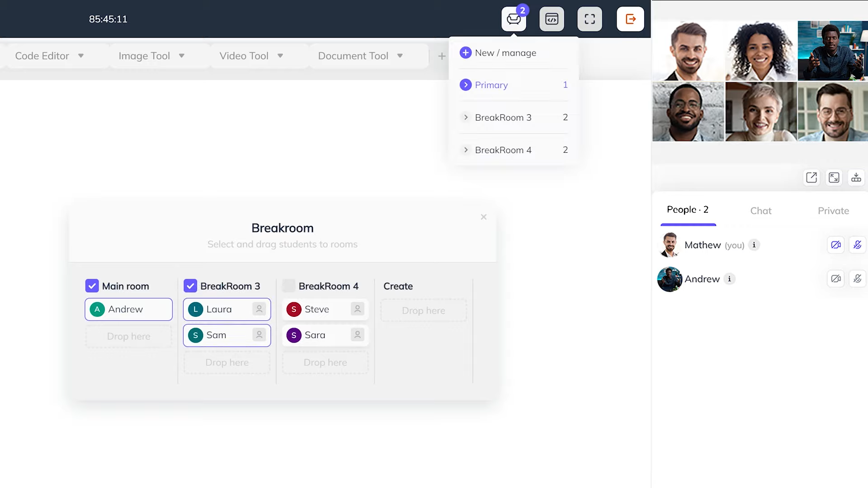Open the Code Editor dropdown arrow
The height and width of the screenshot is (488, 868).
click(x=81, y=56)
